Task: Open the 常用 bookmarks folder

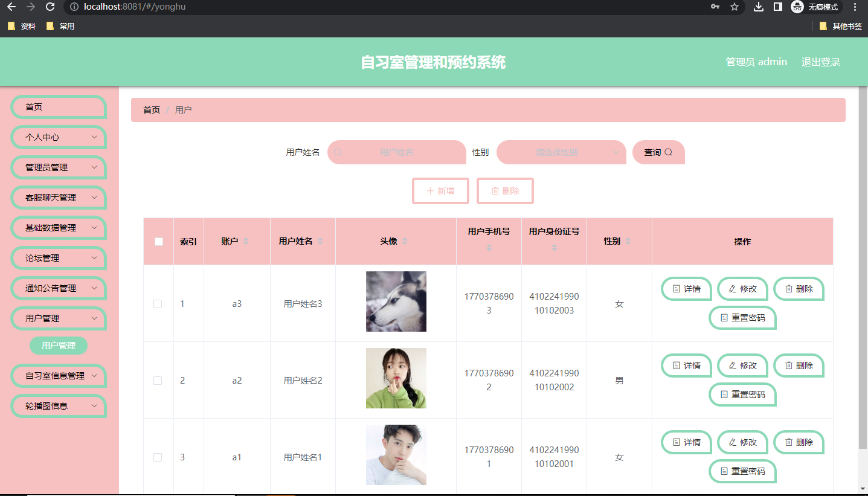Action: pyautogui.click(x=60, y=26)
